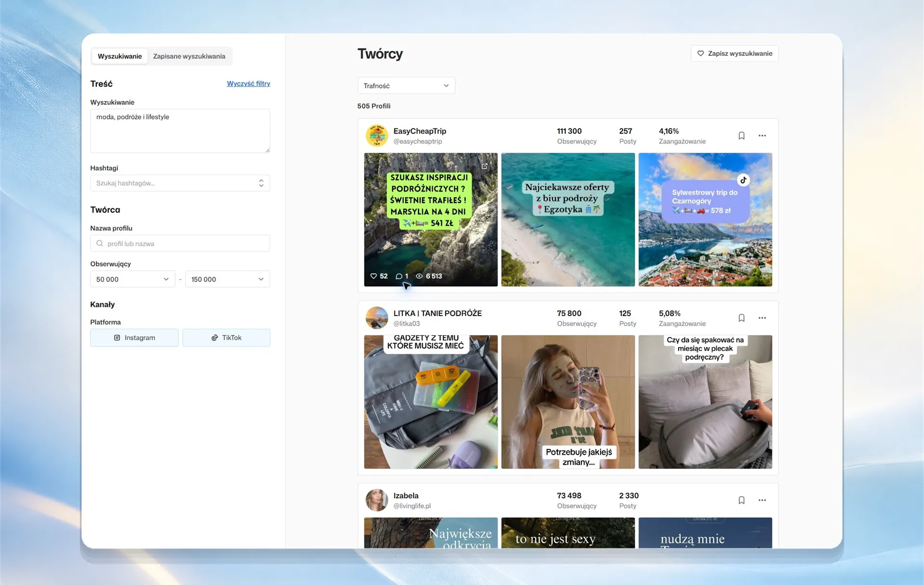
Task: Bookmark the LITKA | TANIE PODRÓŻE profile
Action: pyautogui.click(x=741, y=318)
